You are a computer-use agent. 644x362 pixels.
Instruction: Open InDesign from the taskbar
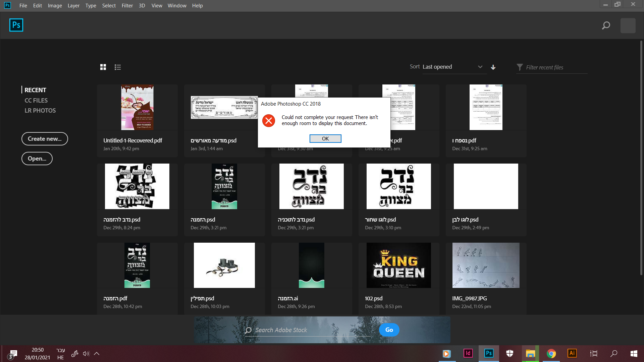pos(468,353)
